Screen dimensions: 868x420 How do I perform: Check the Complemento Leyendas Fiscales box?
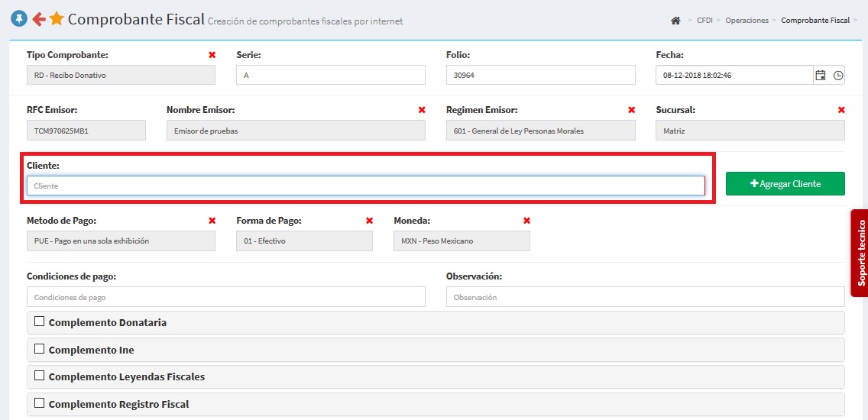click(x=39, y=376)
